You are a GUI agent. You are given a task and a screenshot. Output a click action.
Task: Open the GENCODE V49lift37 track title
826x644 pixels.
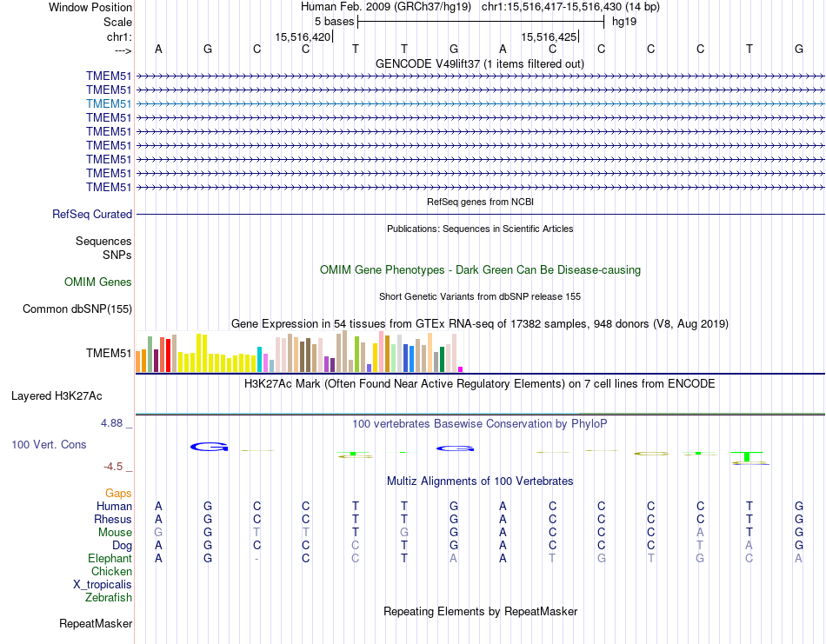(480, 63)
